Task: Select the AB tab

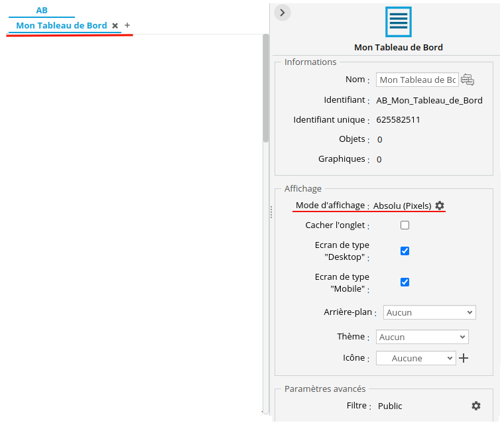Action: point(42,11)
